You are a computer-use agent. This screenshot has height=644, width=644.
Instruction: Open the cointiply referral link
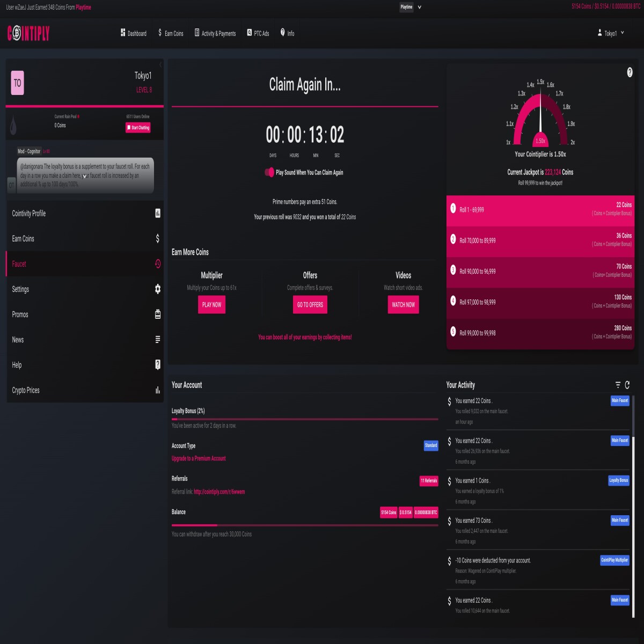pos(219,492)
